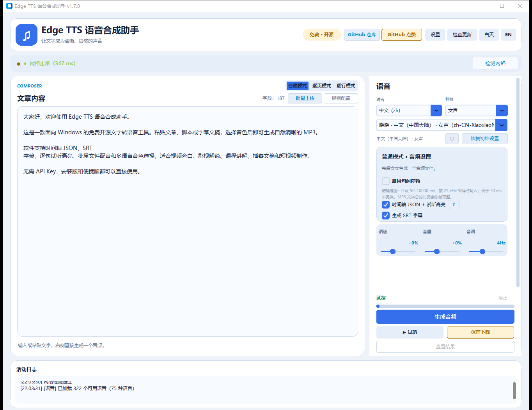Toggle the 白天 theme button
Image resolution: width=532 pixels, height=410 pixels.
coord(489,35)
